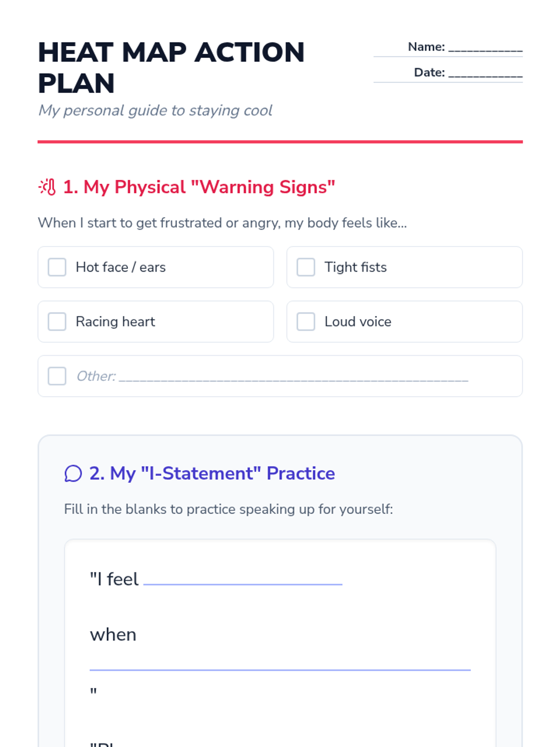This screenshot has width=560, height=747.
Task: Tick the Racing heart checkbox
Action: coord(57,322)
